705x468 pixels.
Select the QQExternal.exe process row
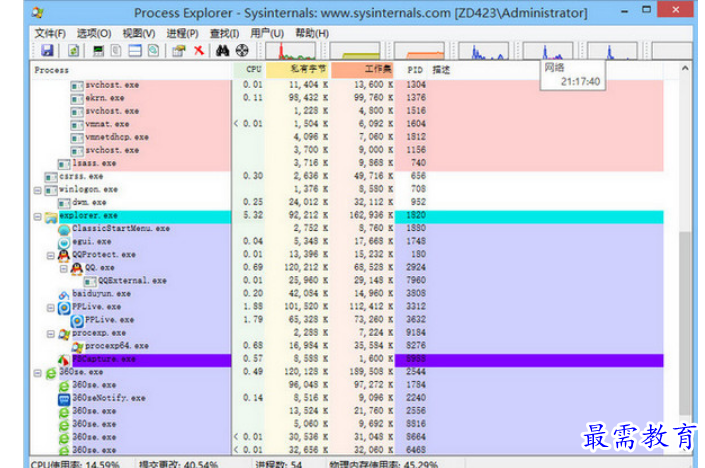click(x=347, y=280)
